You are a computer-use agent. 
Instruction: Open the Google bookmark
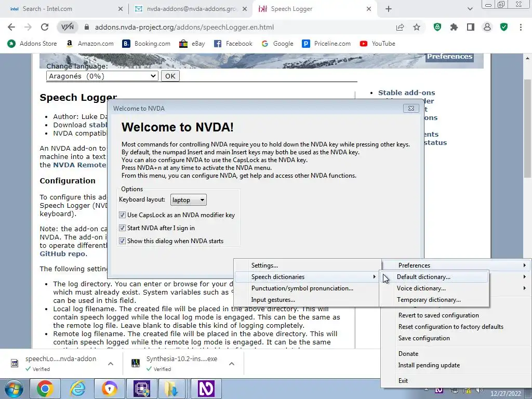pos(277,44)
